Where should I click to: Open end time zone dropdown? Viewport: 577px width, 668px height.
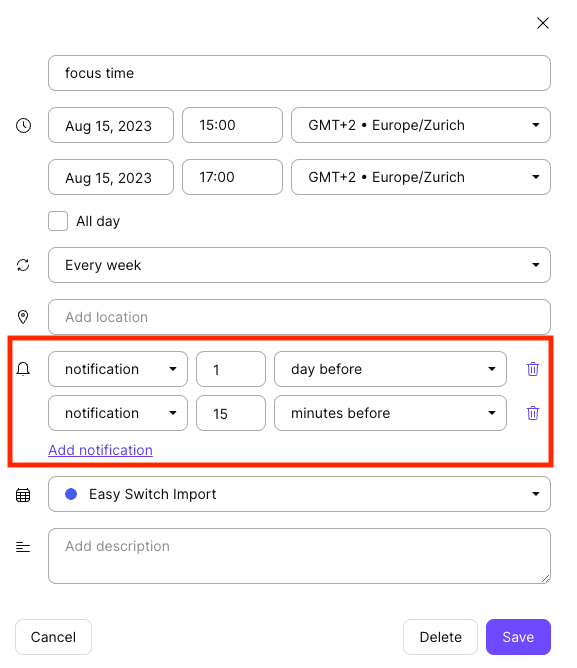click(421, 177)
